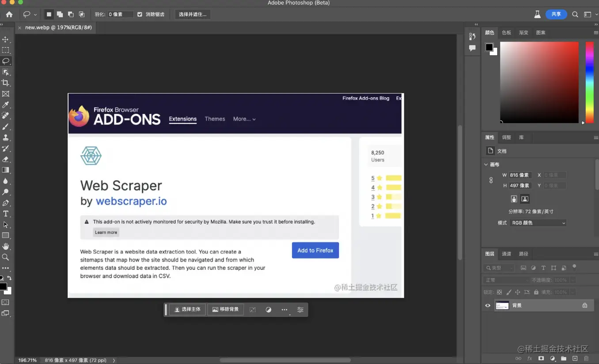Select the Move tool
Viewport: 599px width, 364px height.
coord(6,39)
